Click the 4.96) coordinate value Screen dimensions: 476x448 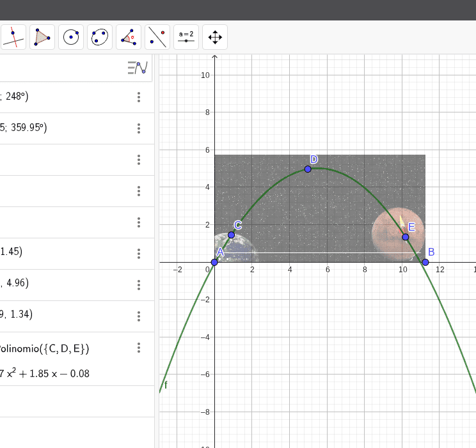click(18, 282)
